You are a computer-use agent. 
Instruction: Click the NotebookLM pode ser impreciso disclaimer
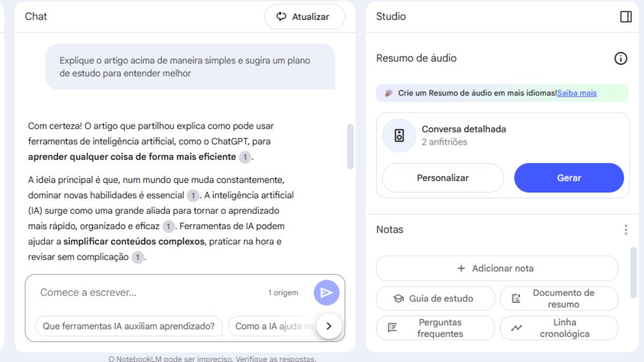pyautogui.click(x=212, y=359)
